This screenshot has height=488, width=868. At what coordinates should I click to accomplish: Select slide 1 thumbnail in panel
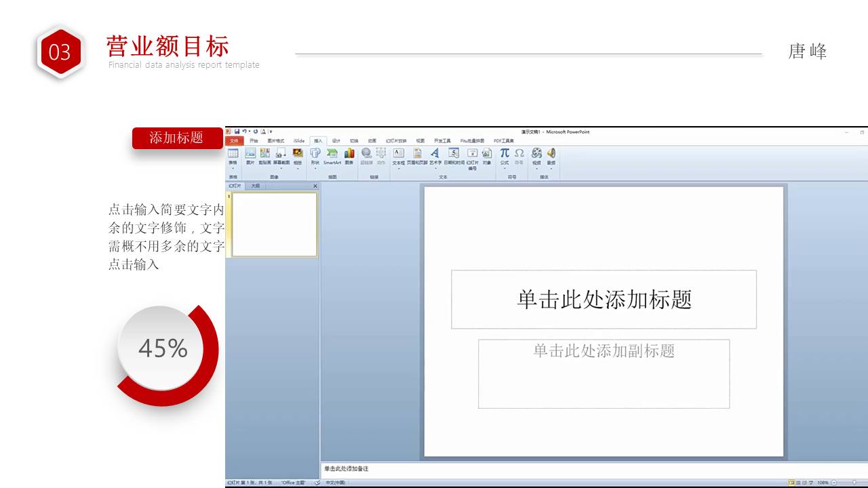(x=274, y=225)
